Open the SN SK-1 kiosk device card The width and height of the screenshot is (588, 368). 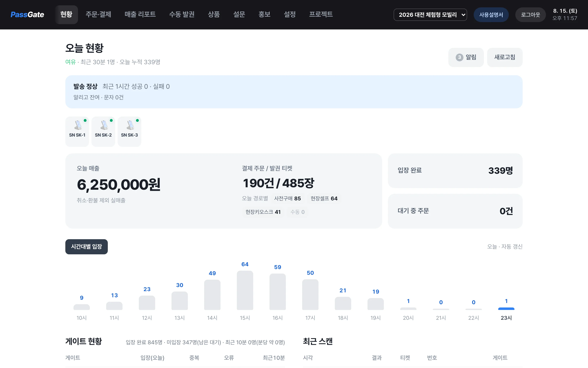coord(77,132)
